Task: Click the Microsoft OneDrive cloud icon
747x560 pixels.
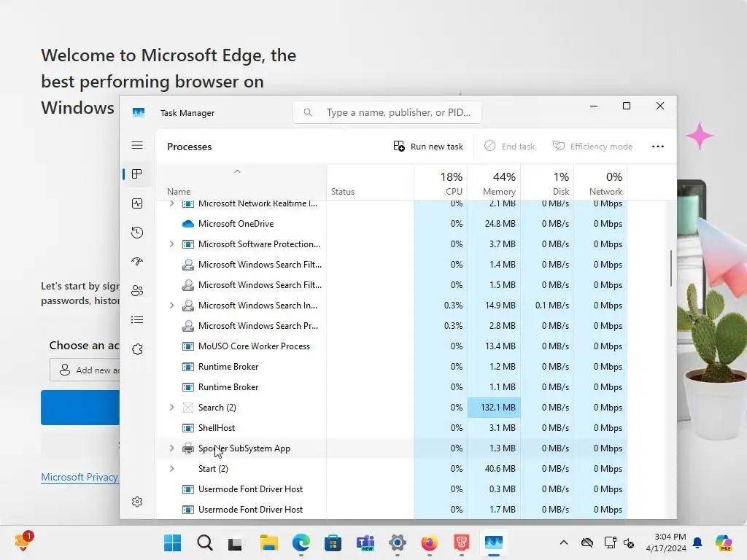Action: click(x=188, y=224)
